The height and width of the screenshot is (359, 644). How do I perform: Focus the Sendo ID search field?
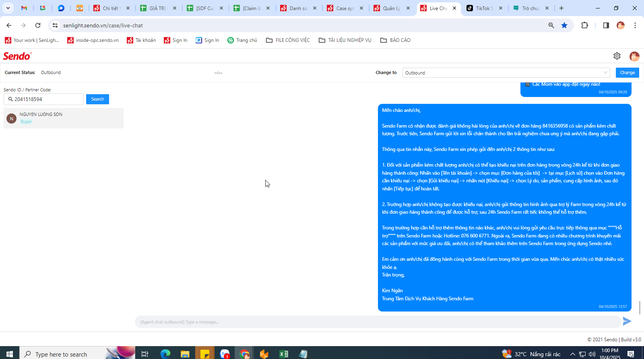click(43, 99)
